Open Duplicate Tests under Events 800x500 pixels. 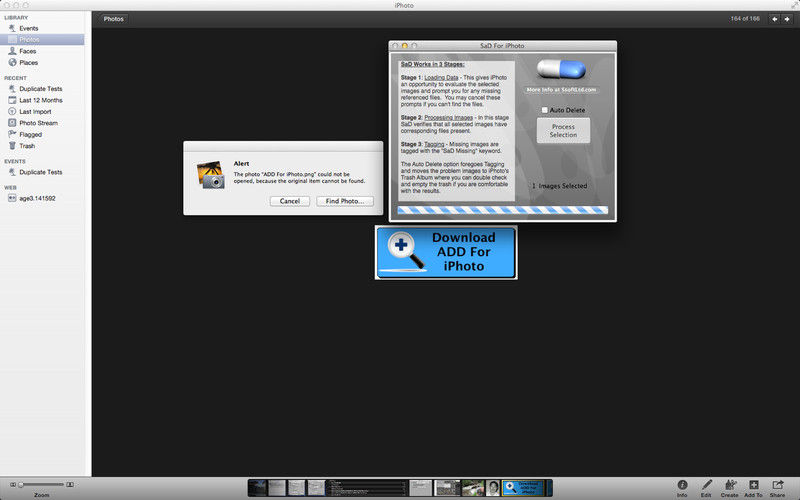tap(42, 172)
